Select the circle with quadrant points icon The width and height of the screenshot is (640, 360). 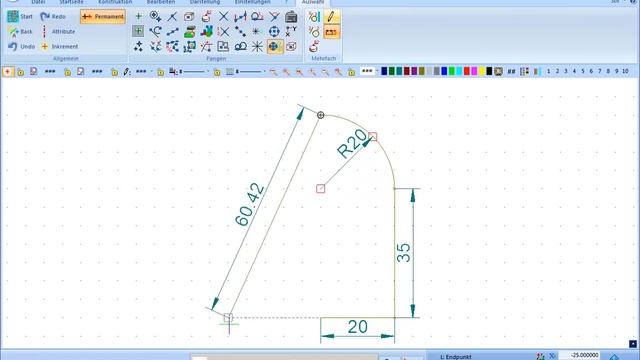pyautogui.click(x=274, y=31)
